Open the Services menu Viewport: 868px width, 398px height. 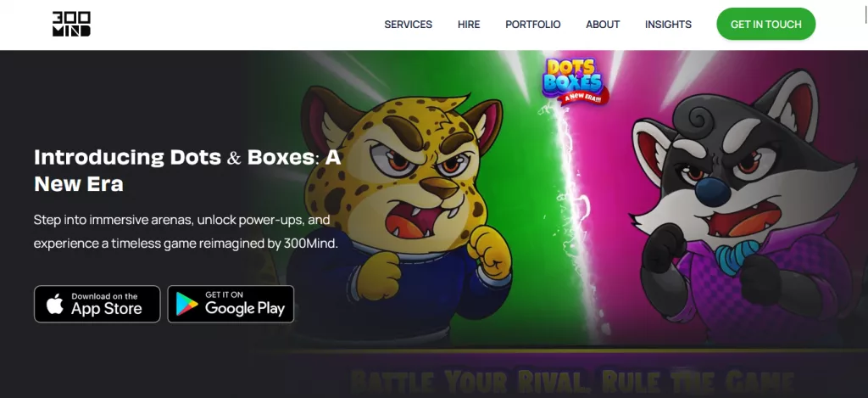click(x=408, y=25)
